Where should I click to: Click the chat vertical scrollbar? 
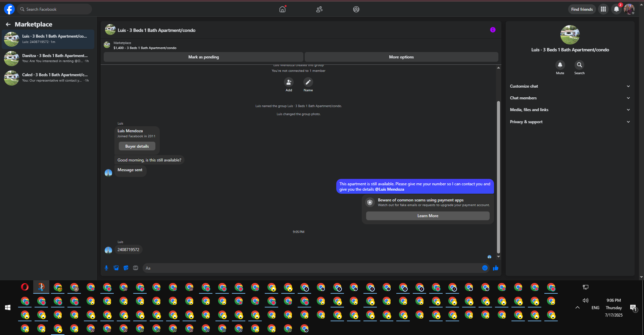point(498,177)
